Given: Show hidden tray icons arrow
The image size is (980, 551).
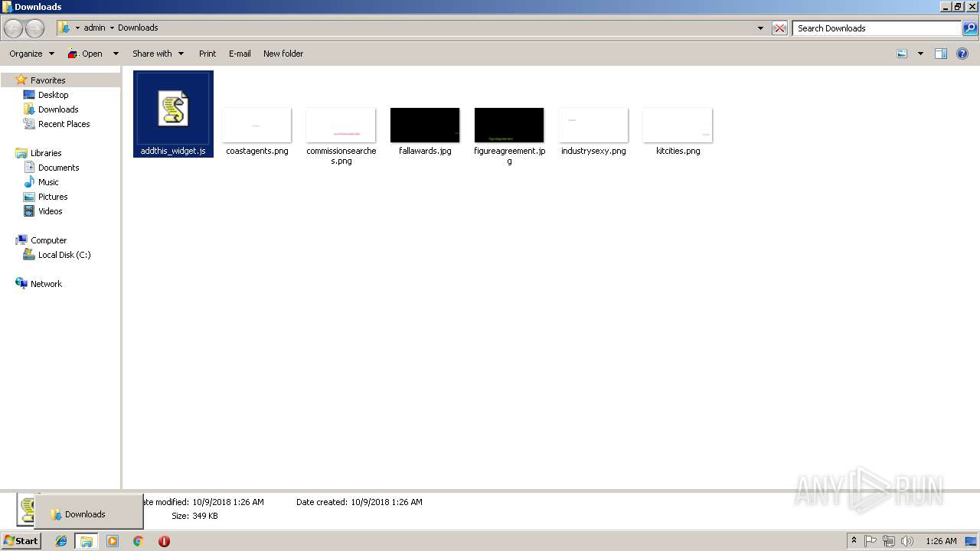Looking at the screenshot, I should (854, 541).
